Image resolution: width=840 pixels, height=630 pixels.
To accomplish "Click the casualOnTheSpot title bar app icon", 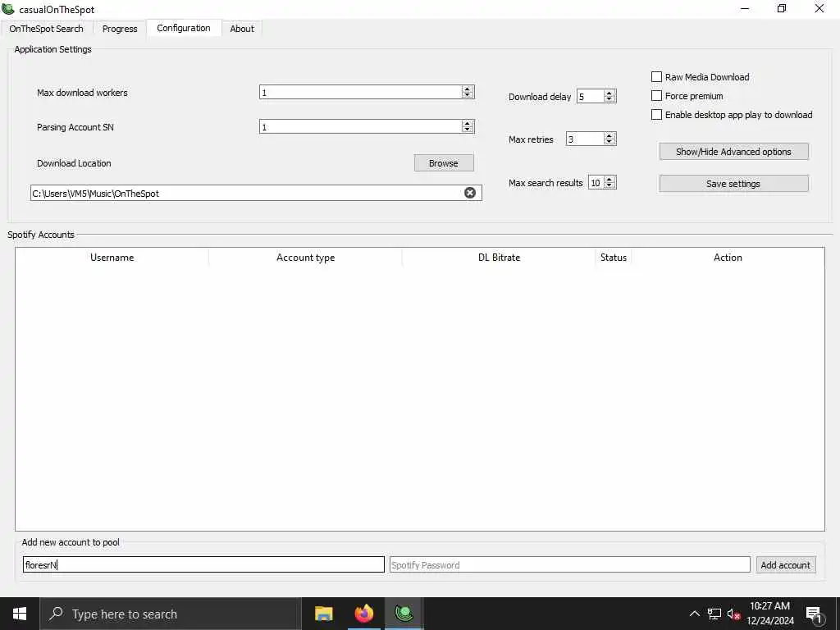I will 8,8.
